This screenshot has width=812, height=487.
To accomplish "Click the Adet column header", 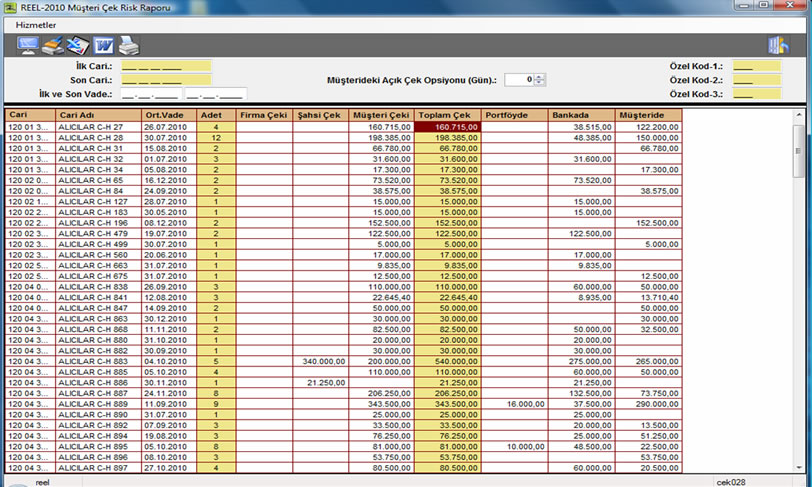I will point(216,115).
